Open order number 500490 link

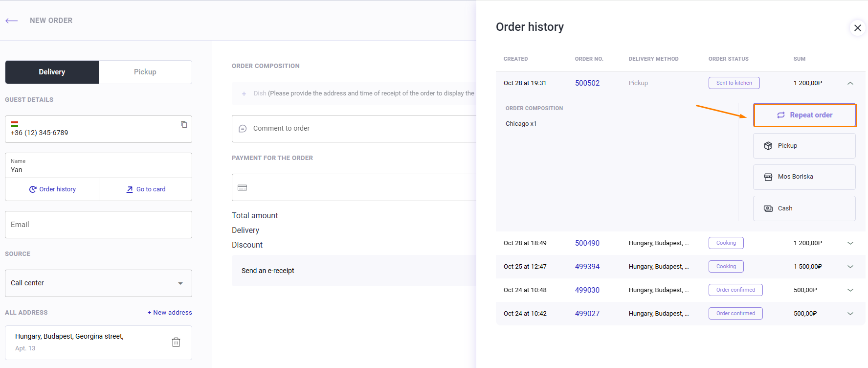click(587, 243)
